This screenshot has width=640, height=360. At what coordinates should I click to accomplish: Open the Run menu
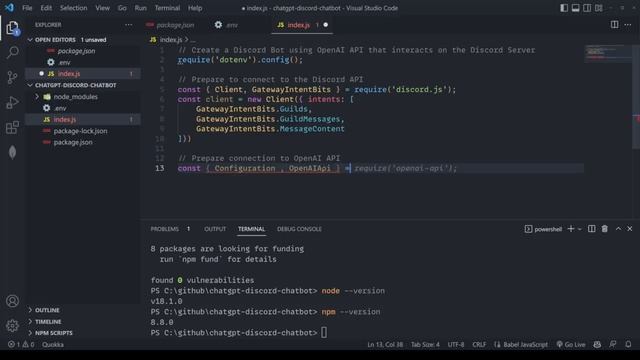(x=140, y=8)
